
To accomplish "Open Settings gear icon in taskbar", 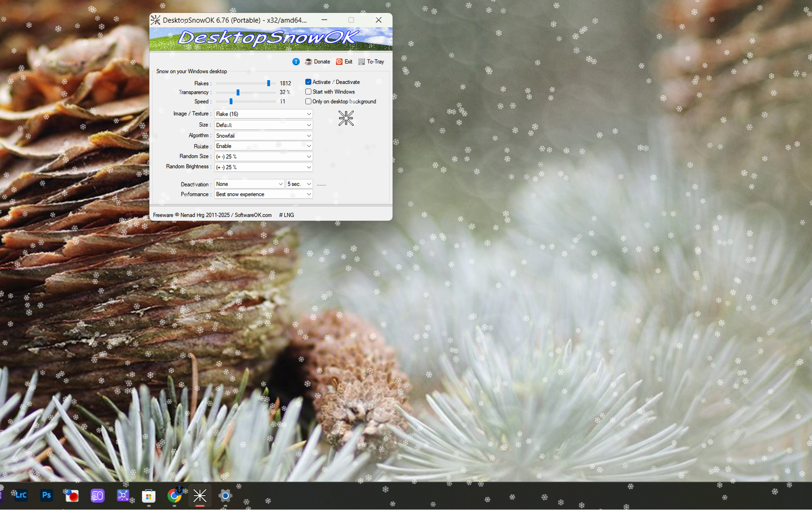I will pyautogui.click(x=225, y=495).
